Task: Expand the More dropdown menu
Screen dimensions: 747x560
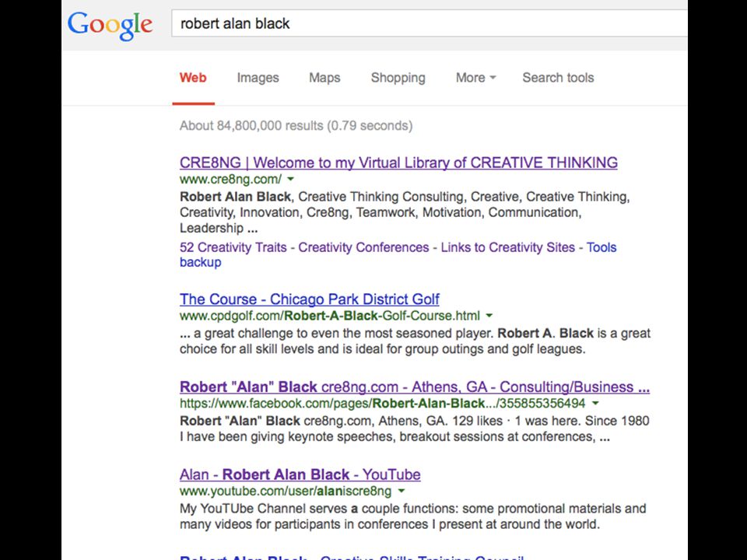Action: [475, 78]
